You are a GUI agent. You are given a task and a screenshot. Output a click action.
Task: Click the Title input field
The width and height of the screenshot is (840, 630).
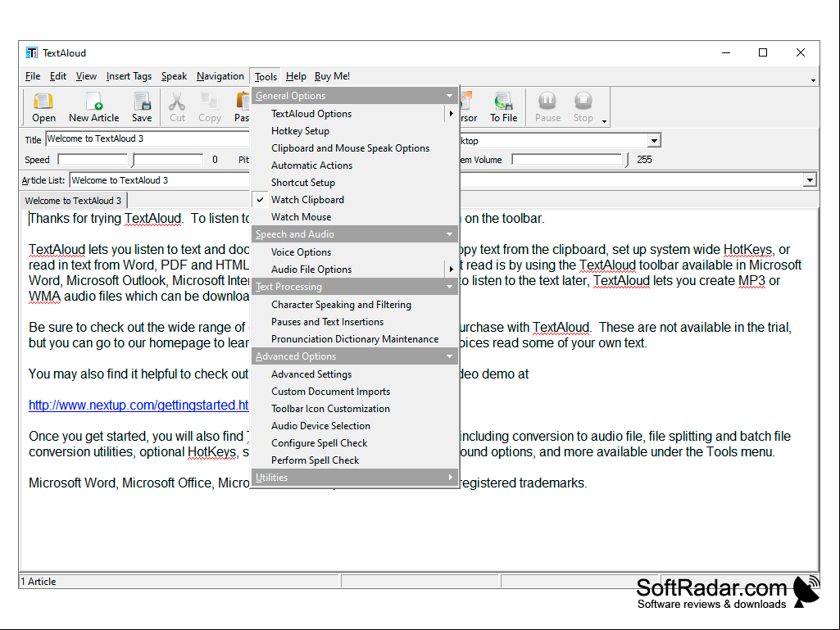point(148,138)
